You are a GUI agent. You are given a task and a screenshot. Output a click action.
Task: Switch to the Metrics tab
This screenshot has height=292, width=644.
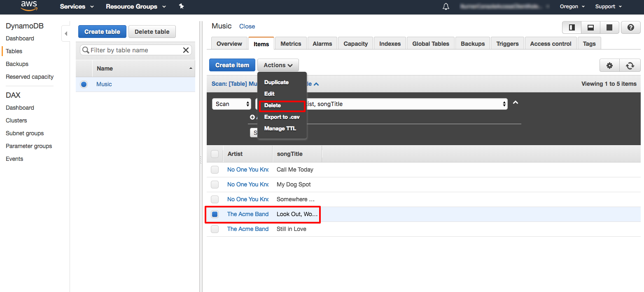pos(291,44)
